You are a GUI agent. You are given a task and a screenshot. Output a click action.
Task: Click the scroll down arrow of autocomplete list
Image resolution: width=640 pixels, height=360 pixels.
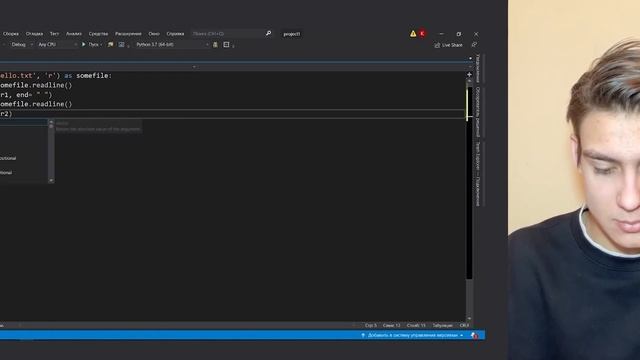tap(51, 180)
